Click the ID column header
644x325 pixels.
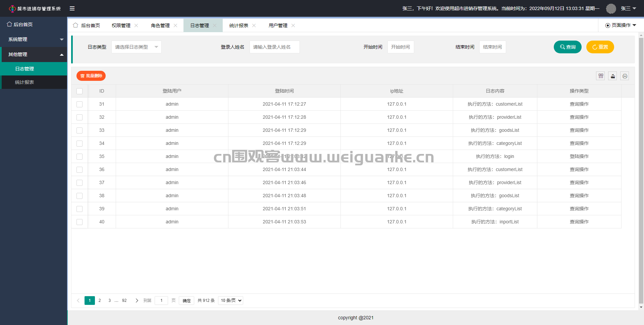102,91
